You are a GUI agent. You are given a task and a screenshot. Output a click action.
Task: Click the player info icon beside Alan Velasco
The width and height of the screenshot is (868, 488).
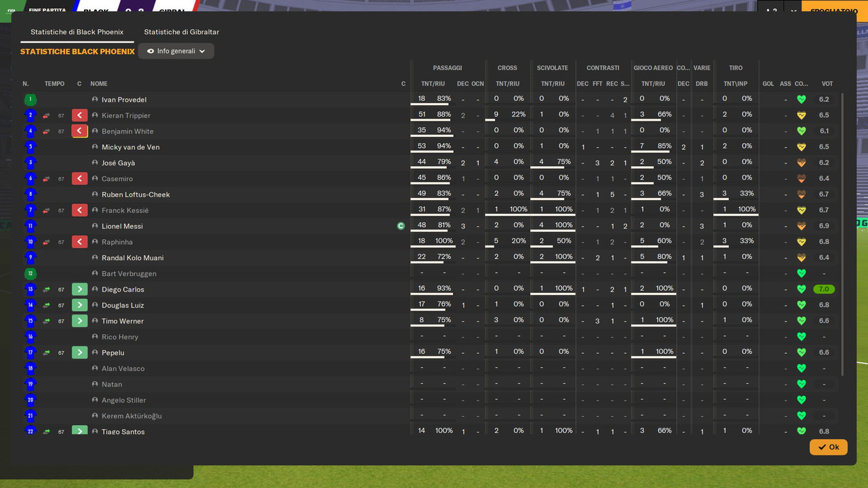point(95,369)
